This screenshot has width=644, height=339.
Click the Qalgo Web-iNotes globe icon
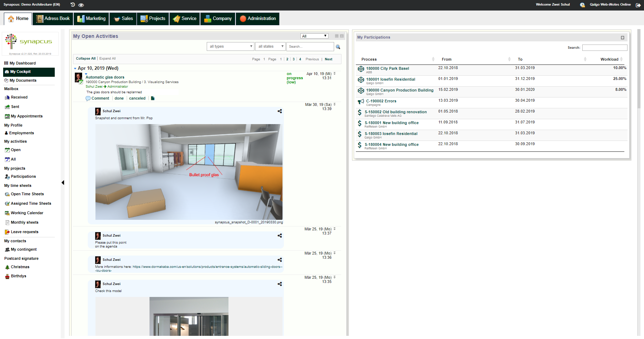(582, 5)
